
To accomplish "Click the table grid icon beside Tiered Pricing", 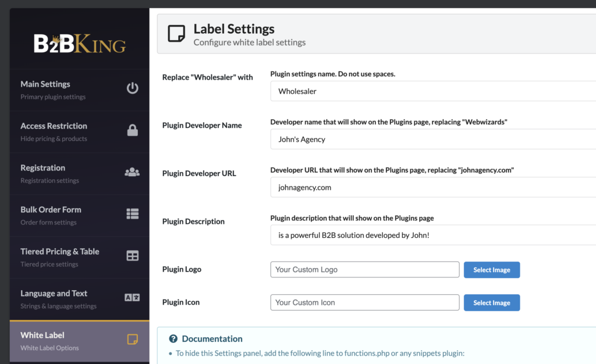I will coord(132,256).
